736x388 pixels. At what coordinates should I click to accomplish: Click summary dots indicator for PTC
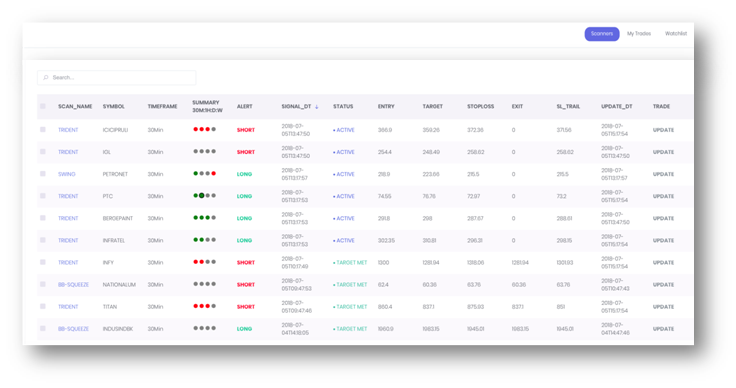coord(205,195)
